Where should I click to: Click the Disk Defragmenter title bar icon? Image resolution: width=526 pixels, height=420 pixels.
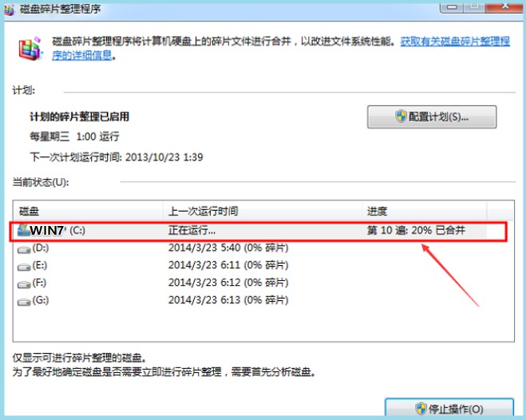point(9,10)
